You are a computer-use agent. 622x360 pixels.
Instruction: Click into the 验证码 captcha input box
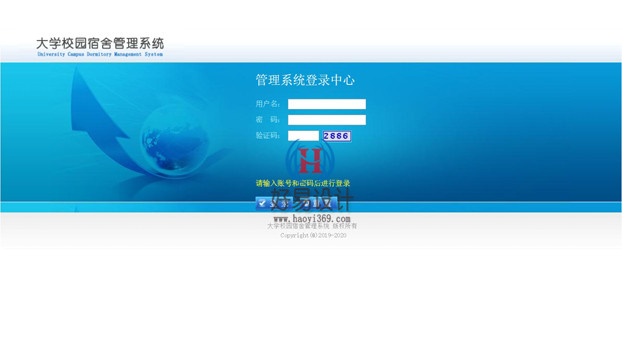point(303,136)
